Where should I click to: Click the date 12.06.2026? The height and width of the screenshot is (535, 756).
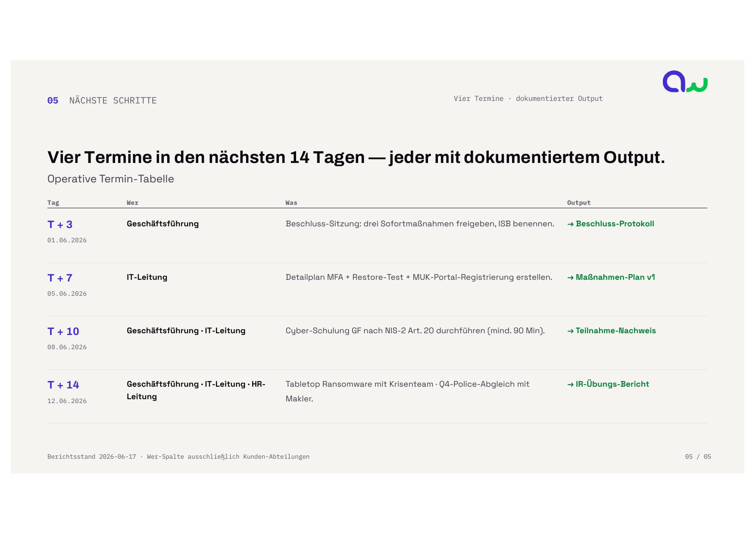[67, 401]
